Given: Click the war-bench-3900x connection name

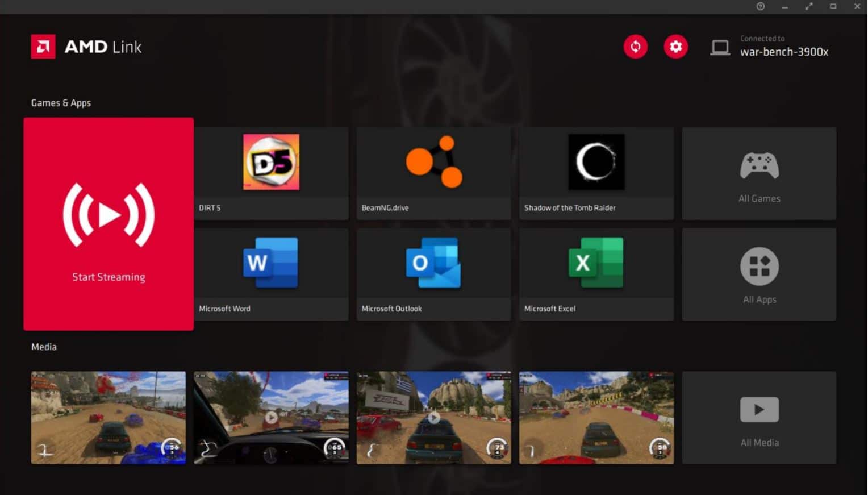Looking at the screenshot, I should [784, 52].
